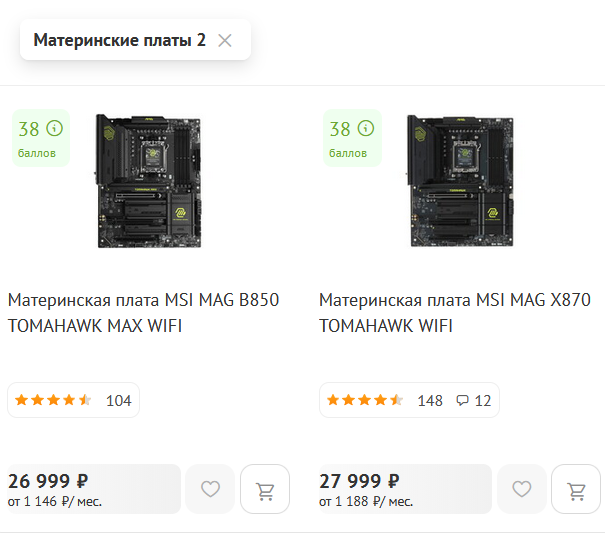Open B850 rating with 104 reviews
Viewport: 605px width, 533px height.
click(74, 400)
